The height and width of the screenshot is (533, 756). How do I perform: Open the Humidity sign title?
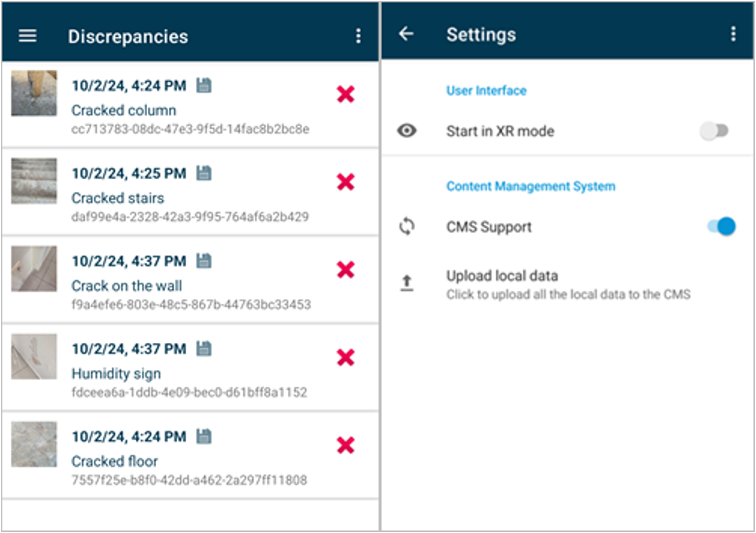(116, 374)
